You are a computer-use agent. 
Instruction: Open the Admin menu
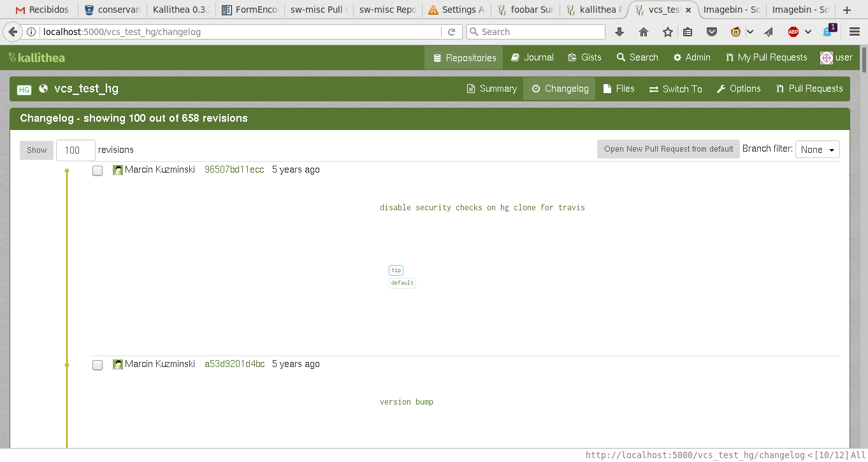(x=691, y=57)
